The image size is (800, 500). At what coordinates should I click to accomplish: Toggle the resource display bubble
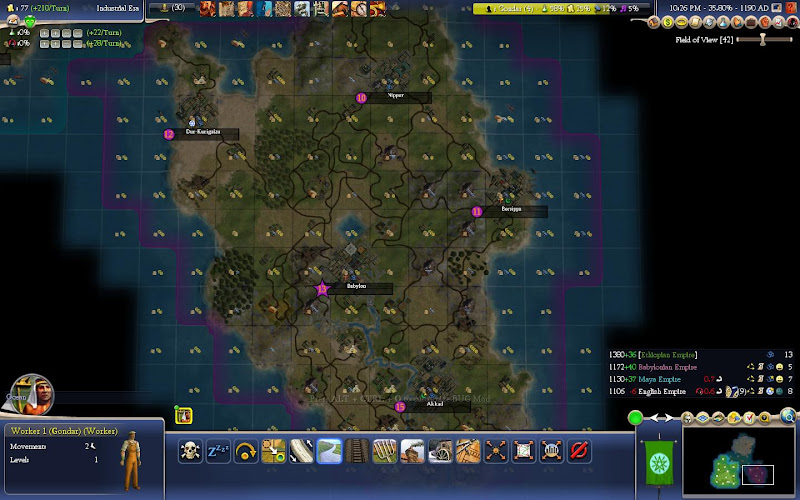tap(764, 418)
